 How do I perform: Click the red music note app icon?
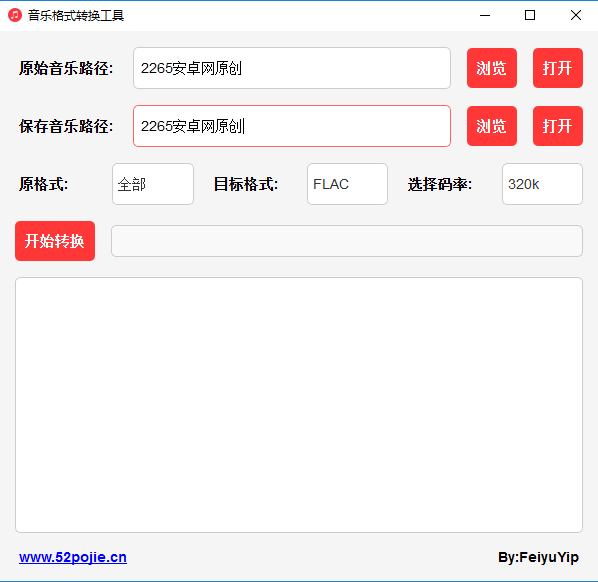coord(15,15)
